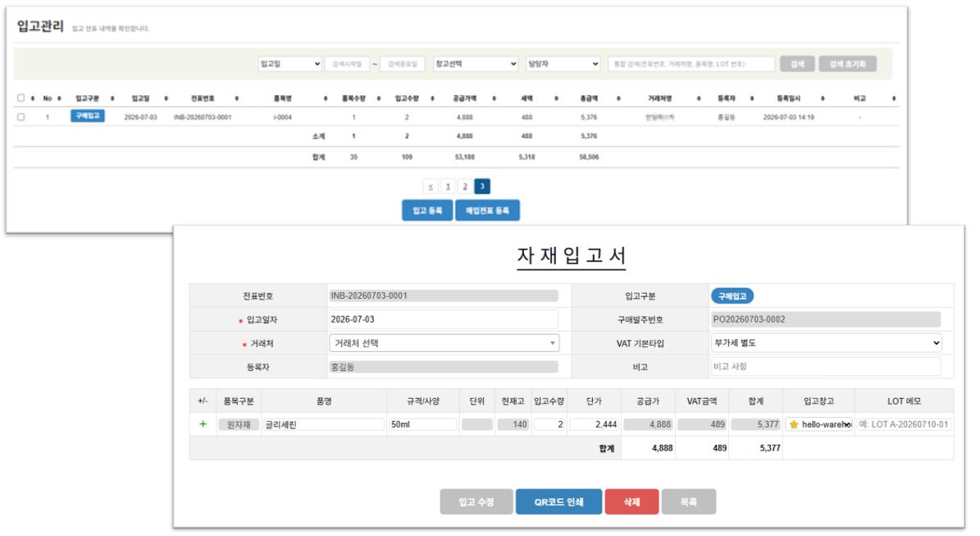Focus the 비고 사항 remarks field
This screenshot has width=980, height=536.
826,367
